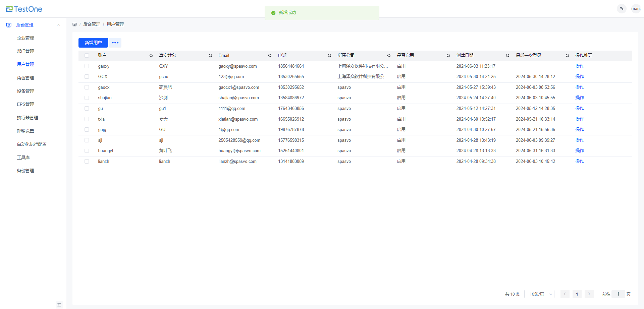Screen dimensions: 644x309
Task: Collapse the sidebar using the bottom fold icon
Action: 59,305
